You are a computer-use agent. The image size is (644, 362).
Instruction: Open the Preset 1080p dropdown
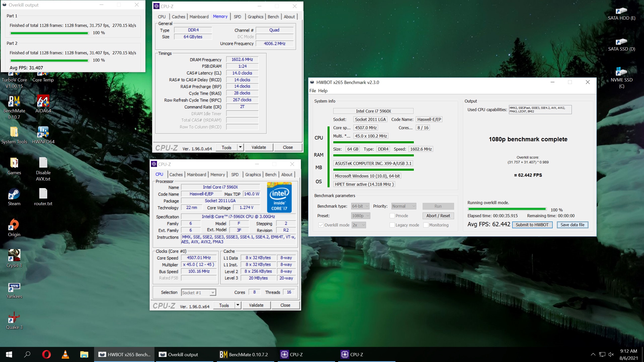[x=361, y=216]
